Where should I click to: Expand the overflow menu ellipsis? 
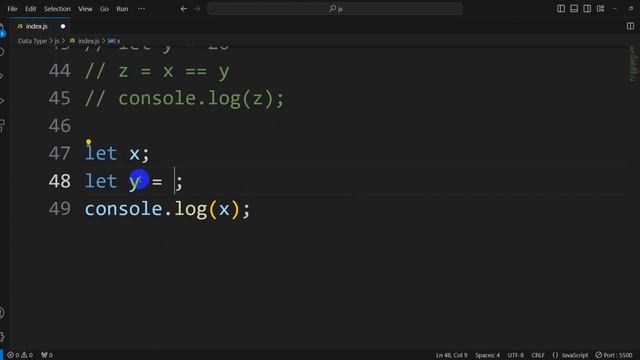click(141, 9)
